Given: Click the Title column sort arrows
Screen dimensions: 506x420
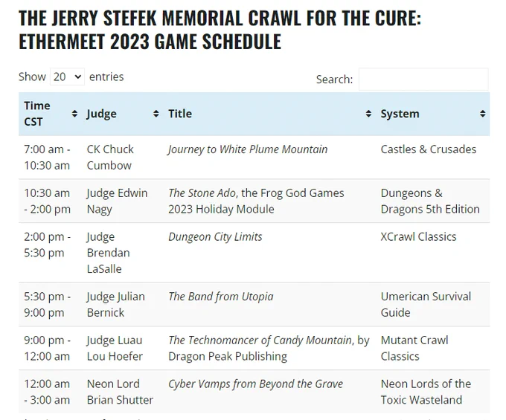Looking at the screenshot, I should pyautogui.click(x=368, y=114).
